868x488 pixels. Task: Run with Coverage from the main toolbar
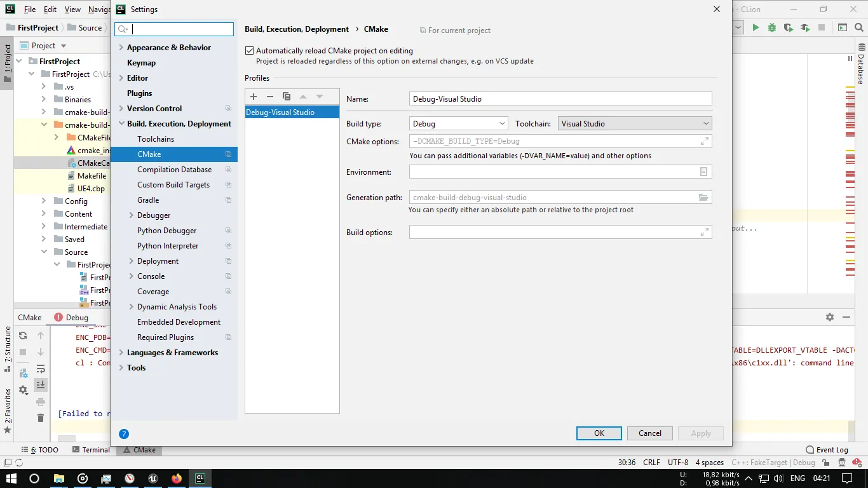click(789, 27)
